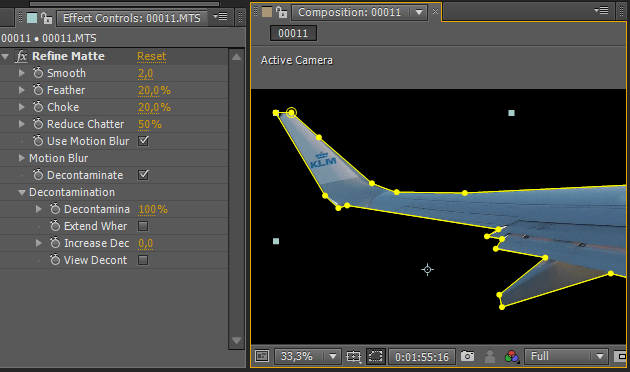Toggle the Effect Controls panel lock icon
Image resolution: width=630 pixels, height=372 pixels.
coord(47,18)
